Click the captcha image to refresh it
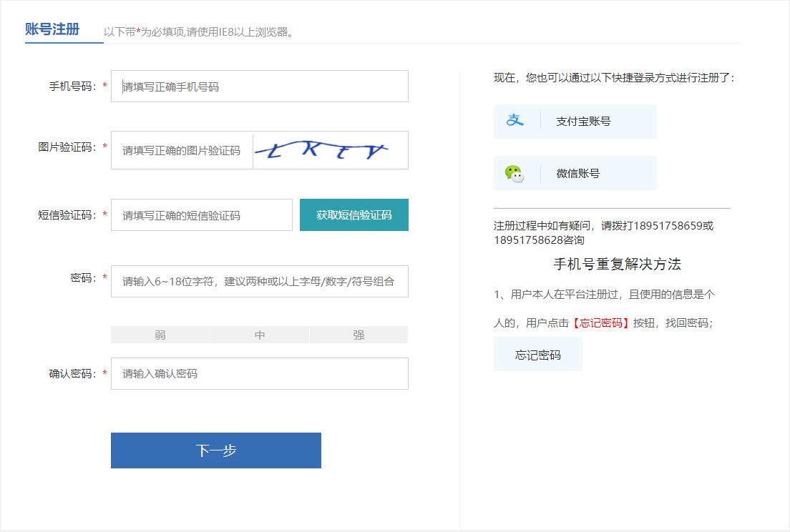 point(330,150)
